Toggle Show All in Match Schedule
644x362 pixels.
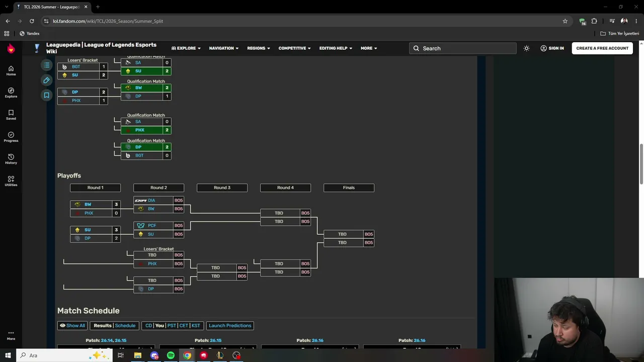point(72,325)
